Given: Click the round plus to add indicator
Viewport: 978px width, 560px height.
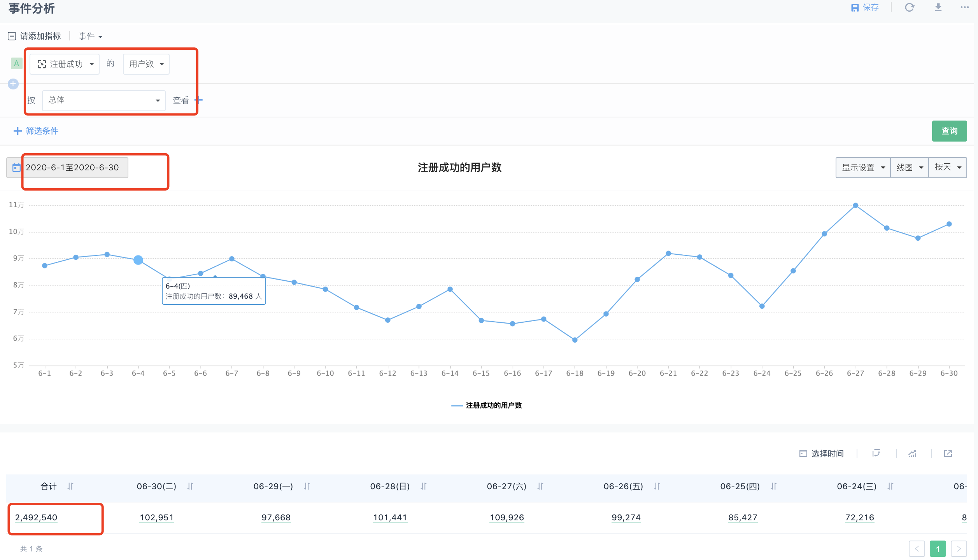Looking at the screenshot, I should tap(13, 84).
